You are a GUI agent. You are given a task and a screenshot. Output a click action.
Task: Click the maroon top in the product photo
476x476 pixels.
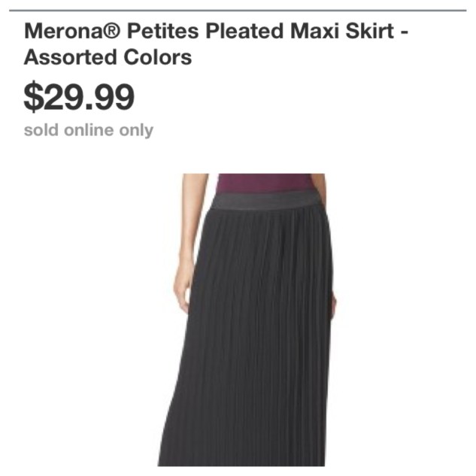263,183
